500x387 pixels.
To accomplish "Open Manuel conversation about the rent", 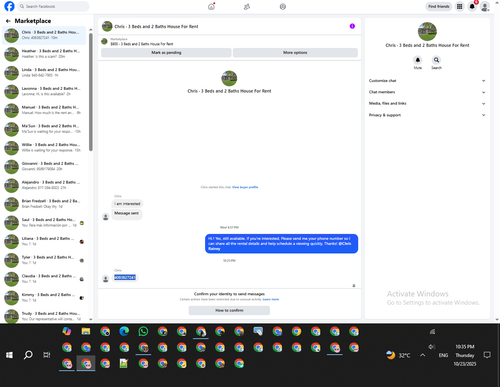I will [44, 110].
